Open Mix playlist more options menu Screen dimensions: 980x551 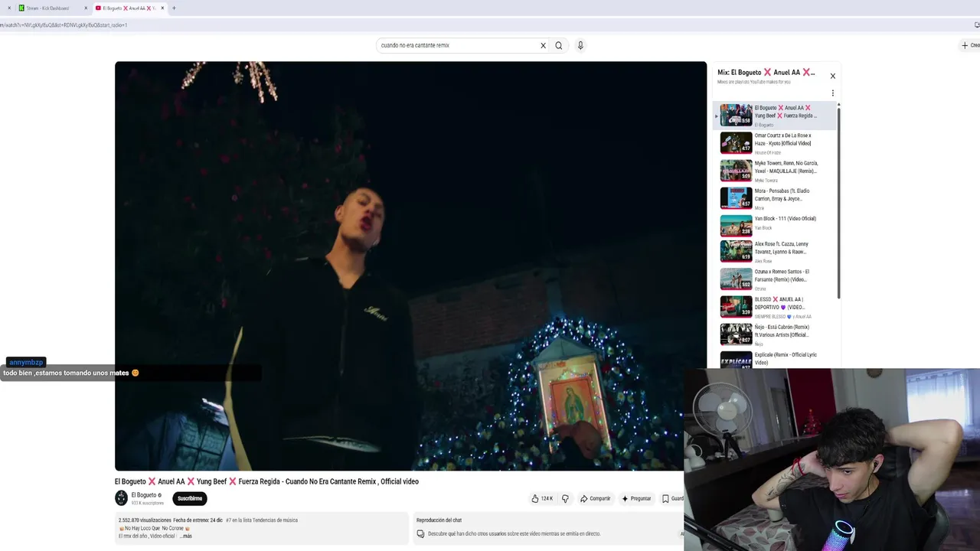[833, 93]
